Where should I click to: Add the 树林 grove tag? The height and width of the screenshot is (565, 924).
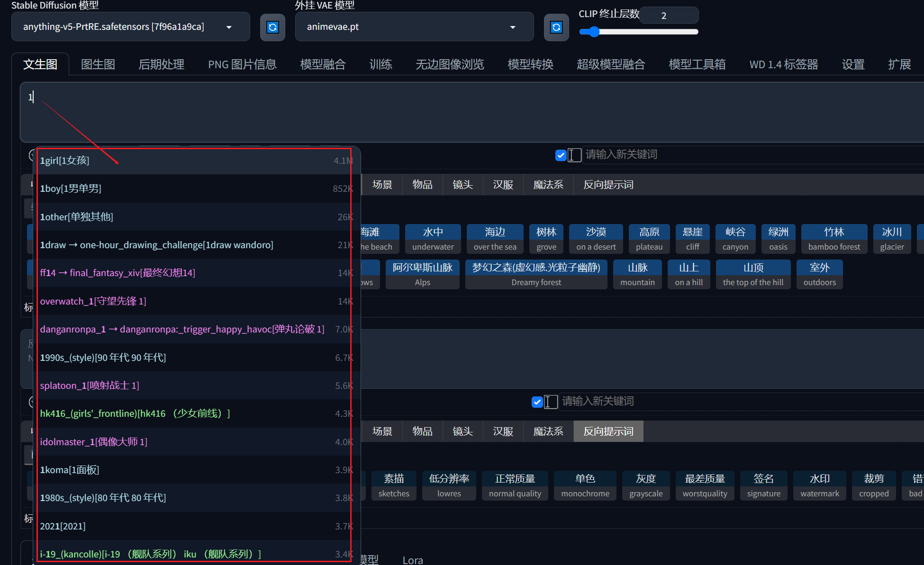[x=546, y=239]
